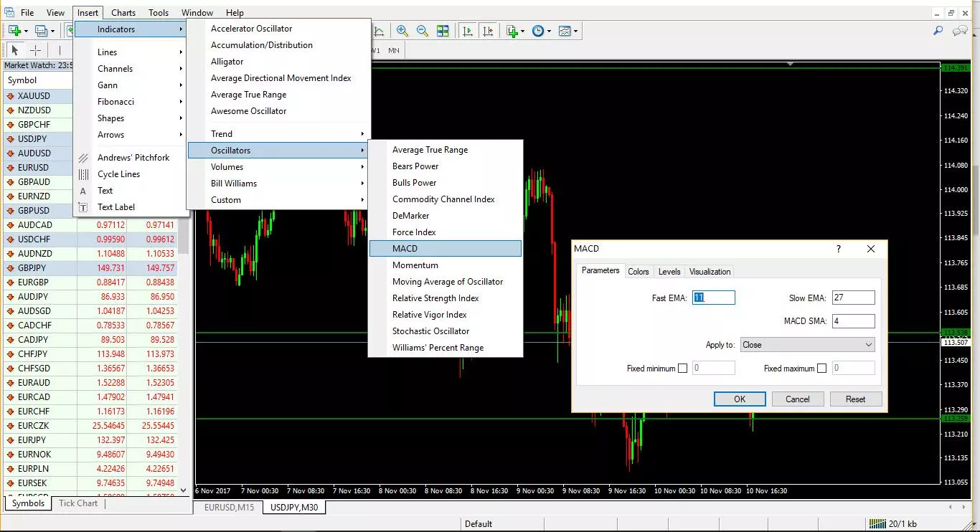Image resolution: width=980 pixels, height=532 pixels.
Task: Open the Apply to dropdown
Action: point(807,345)
